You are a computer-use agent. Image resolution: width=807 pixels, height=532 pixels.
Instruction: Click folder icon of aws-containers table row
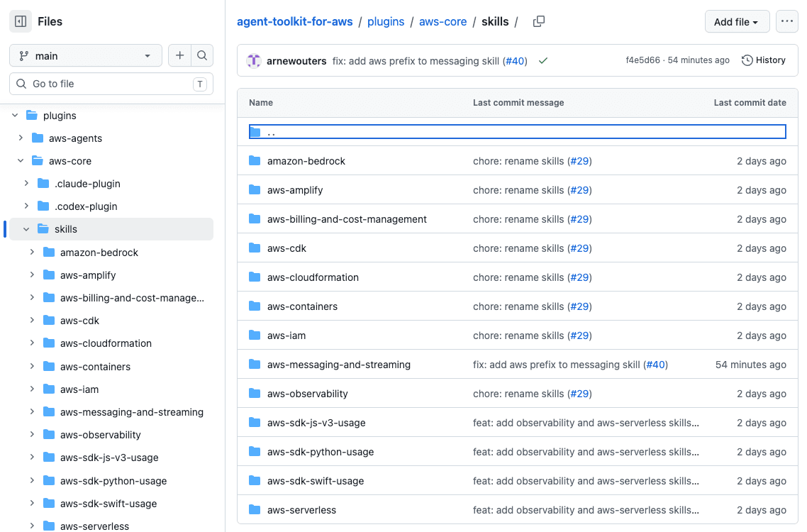click(x=255, y=306)
